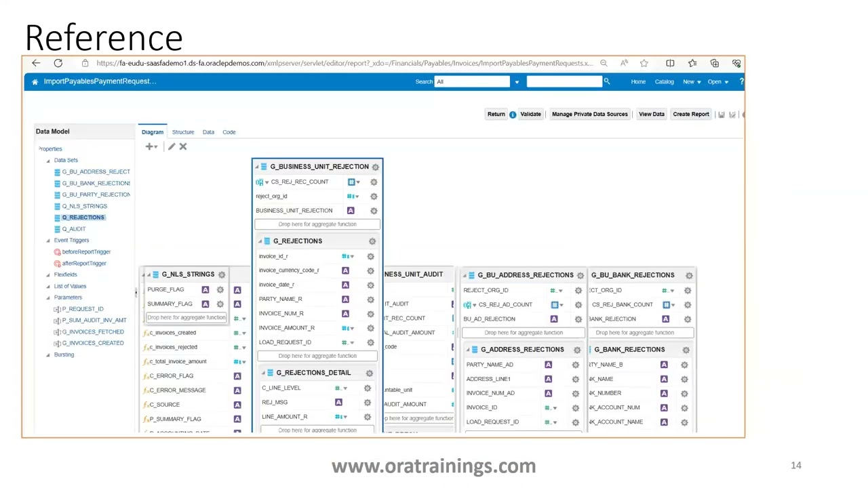Select G_BU_ADDRESS_REJECT data set in tree
This screenshot has height=488, width=868.
(96, 171)
